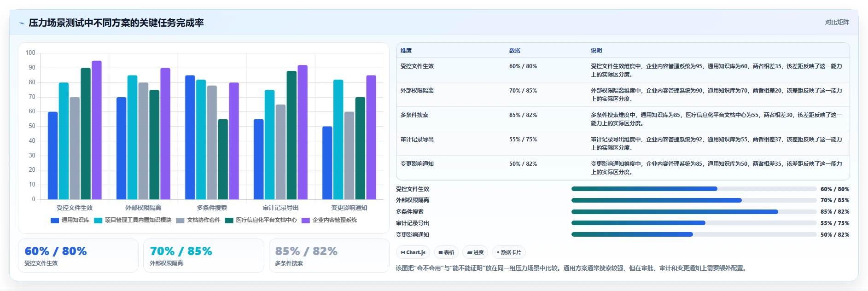
Task: Toggle the 通用知识库 legend item
Action: click(x=70, y=220)
